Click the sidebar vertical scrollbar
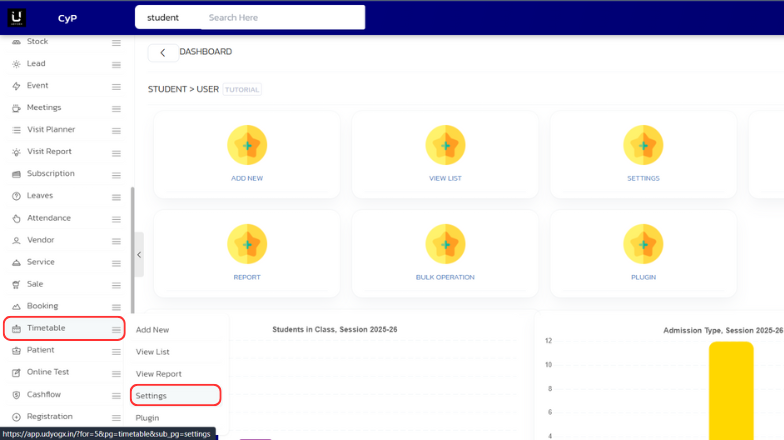This screenshot has width=784, height=440. pyautogui.click(x=132, y=250)
